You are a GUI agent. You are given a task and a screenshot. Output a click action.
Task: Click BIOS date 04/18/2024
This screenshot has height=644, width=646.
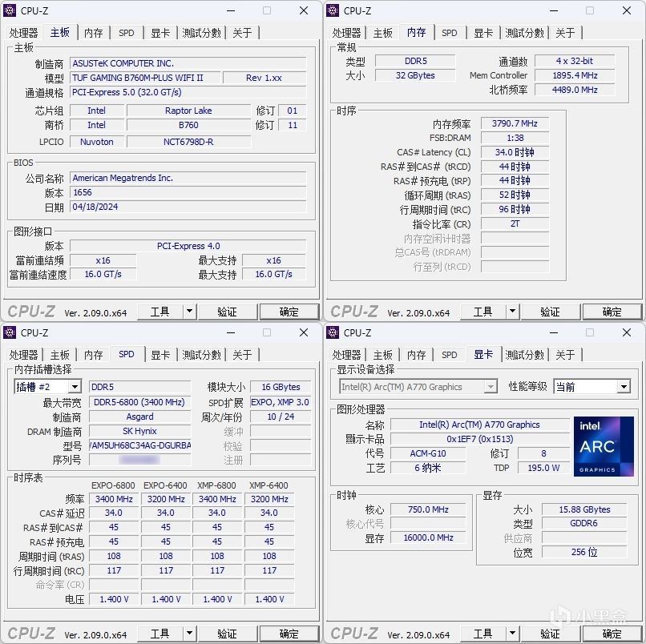pos(188,207)
